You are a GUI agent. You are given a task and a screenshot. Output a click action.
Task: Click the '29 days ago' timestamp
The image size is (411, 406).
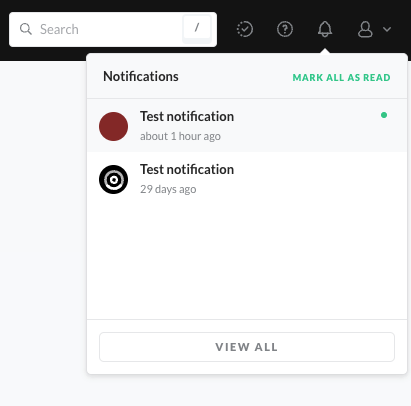pyautogui.click(x=168, y=189)
